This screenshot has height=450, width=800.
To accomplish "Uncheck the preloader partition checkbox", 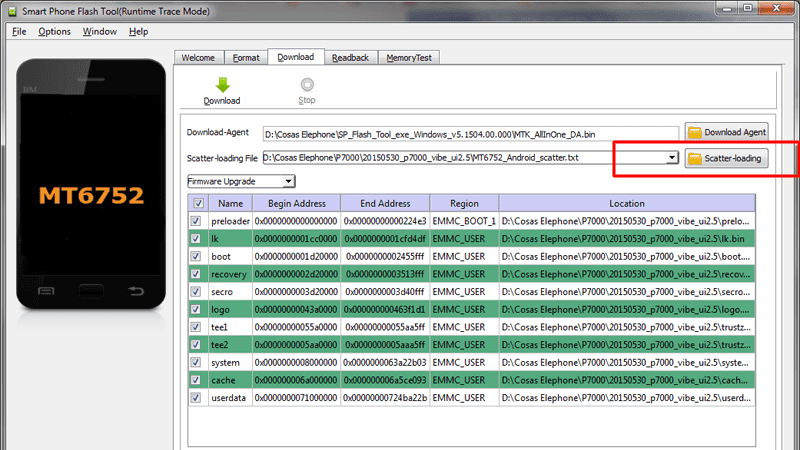I will [x=196, y=221].
